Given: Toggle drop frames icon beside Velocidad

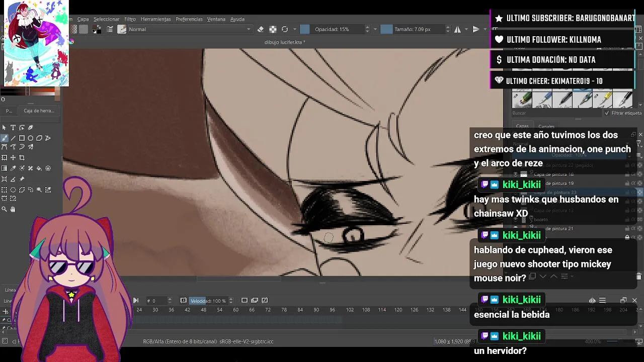Looking at the screenshot, I should 183,301.
